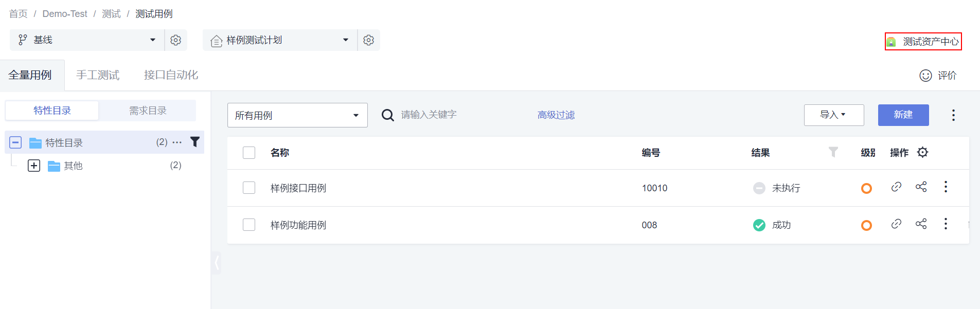This screenshot has height=309, width=980.
Task: Click the priority level circle for 样例功能用例
Action: [866, 225]
